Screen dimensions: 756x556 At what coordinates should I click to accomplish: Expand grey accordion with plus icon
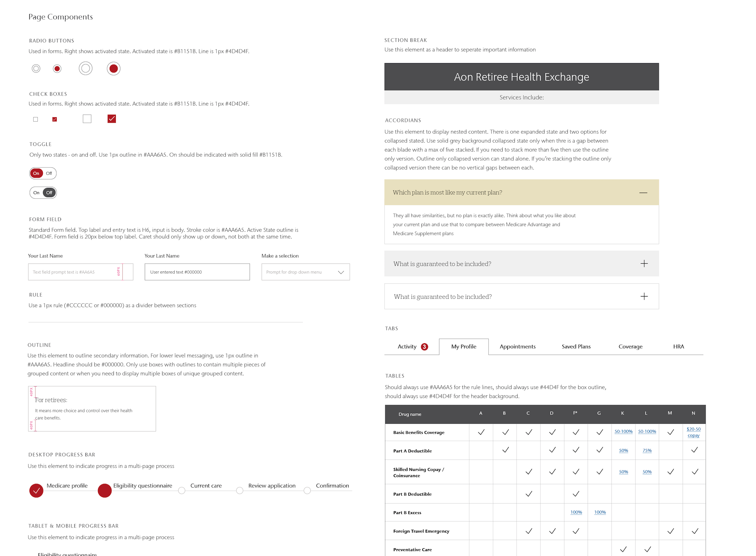(644, 264)
